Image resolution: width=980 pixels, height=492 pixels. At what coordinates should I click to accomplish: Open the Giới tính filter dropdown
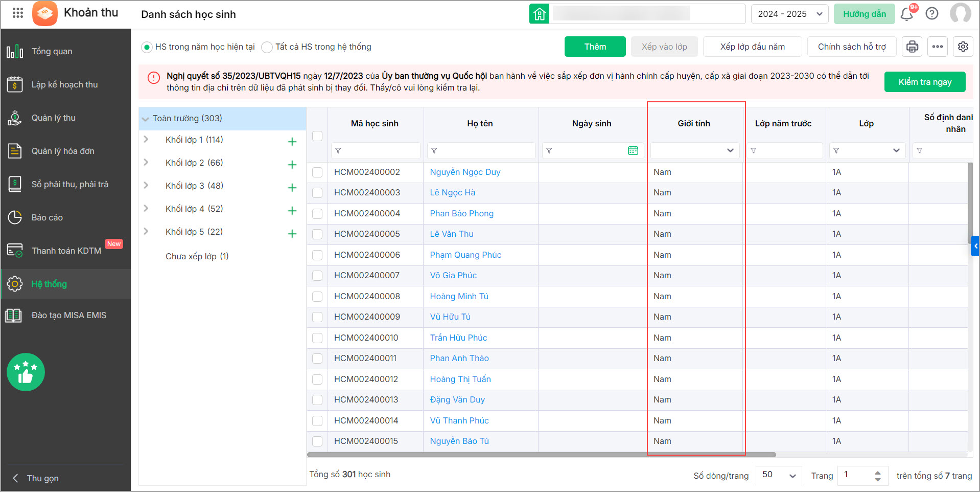[x=694, y=150]
